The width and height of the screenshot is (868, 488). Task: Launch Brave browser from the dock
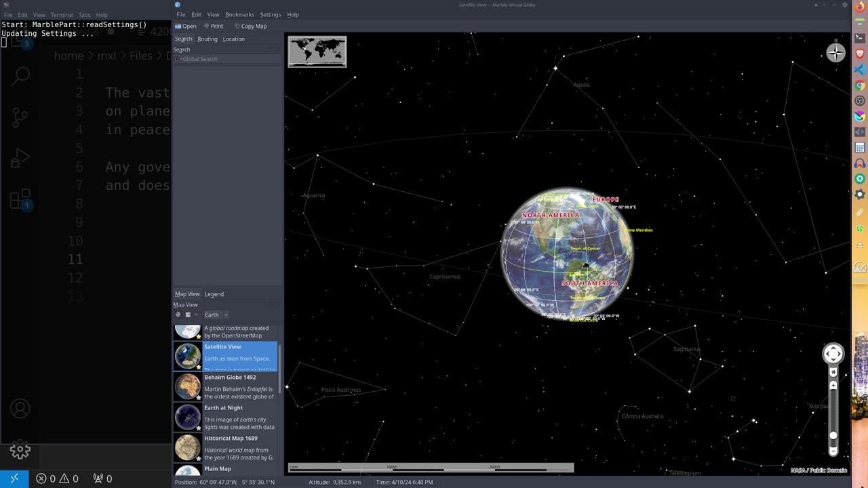[860, 54]
